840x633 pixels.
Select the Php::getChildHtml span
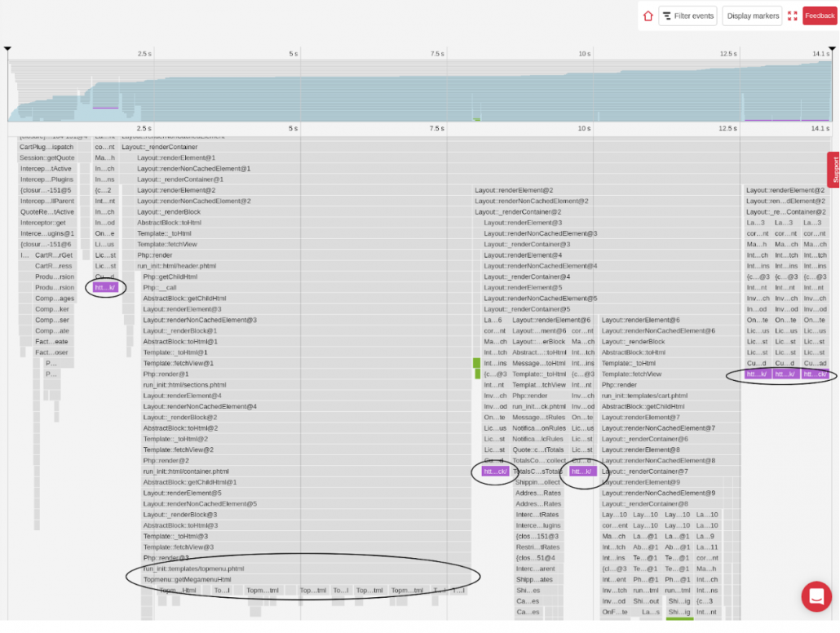point(170,277)
